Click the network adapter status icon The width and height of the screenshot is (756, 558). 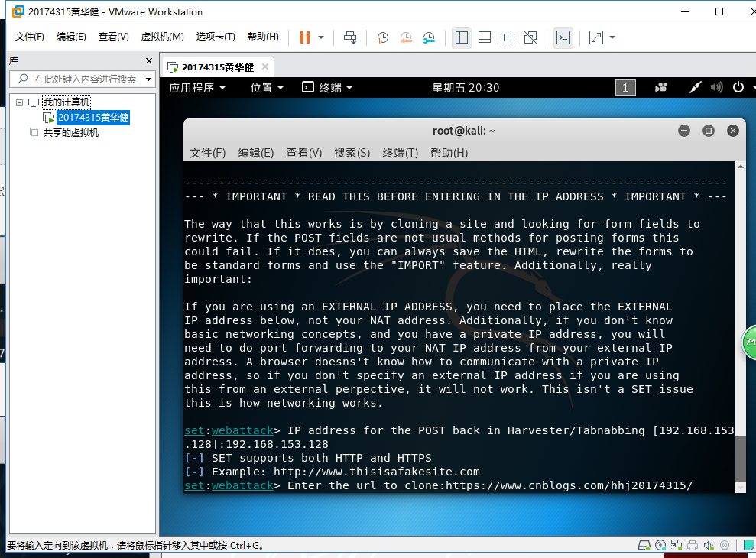tap(677, 546)
